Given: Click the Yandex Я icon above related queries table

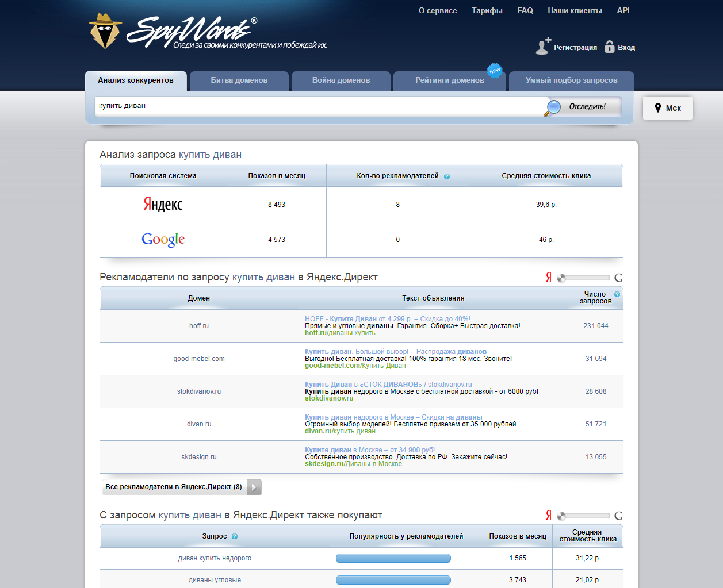Looking at the screenshot, I should (x=549, y=515).
